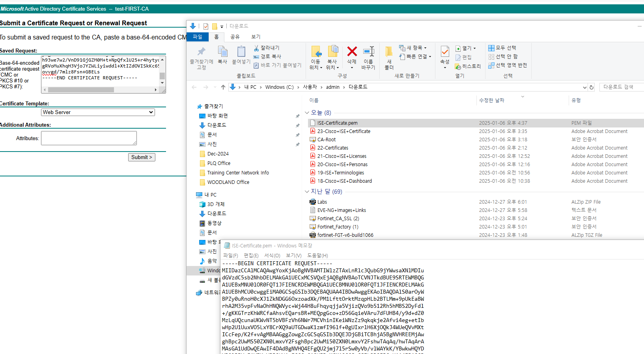This screenshot has height=354, width=644.
Task: Click the Submit button on the certificate page
Action: point(142,157)
